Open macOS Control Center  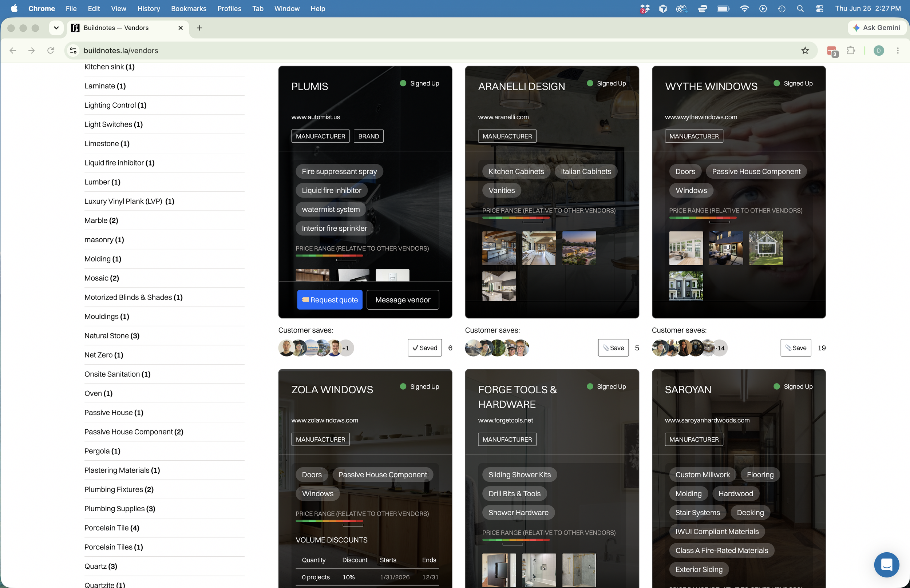pyautogui.click(x=819, y=8)
